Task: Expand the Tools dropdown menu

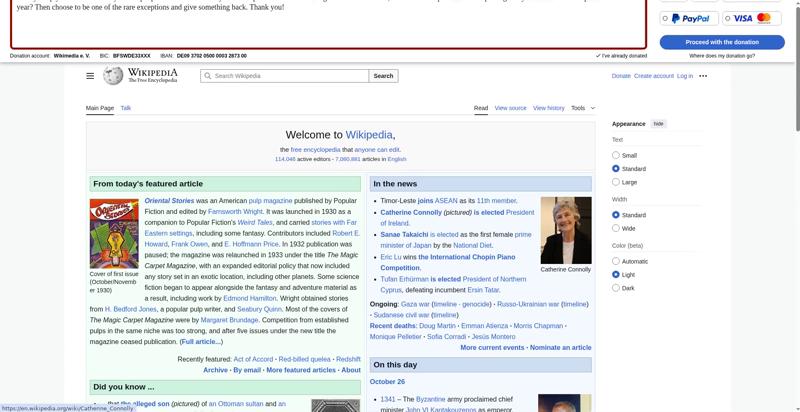Action: [x=582, y=108]
